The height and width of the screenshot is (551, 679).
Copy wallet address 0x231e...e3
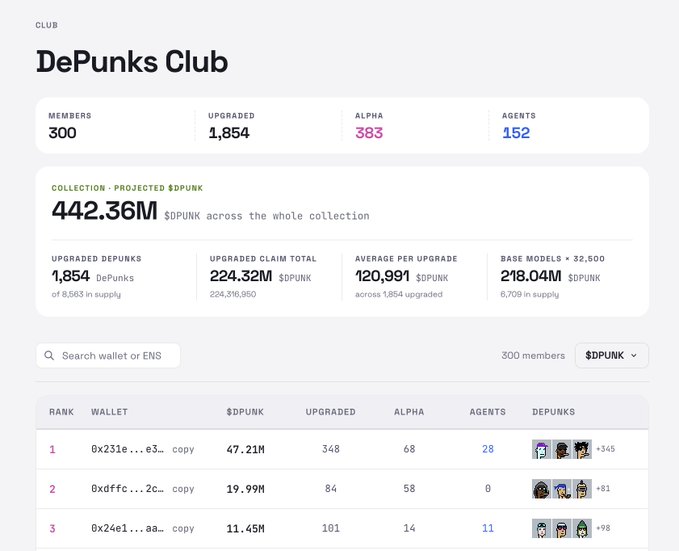tap(183, 449)
